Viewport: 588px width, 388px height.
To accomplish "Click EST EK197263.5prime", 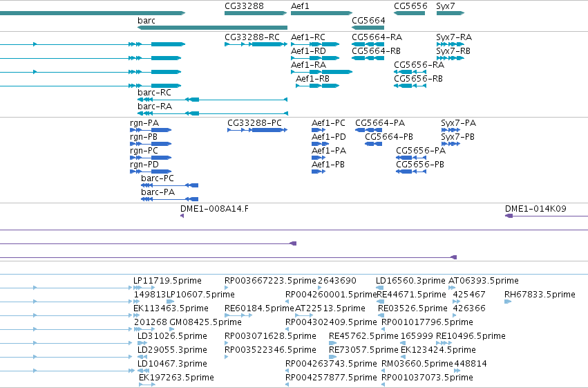I will (147, 385).
